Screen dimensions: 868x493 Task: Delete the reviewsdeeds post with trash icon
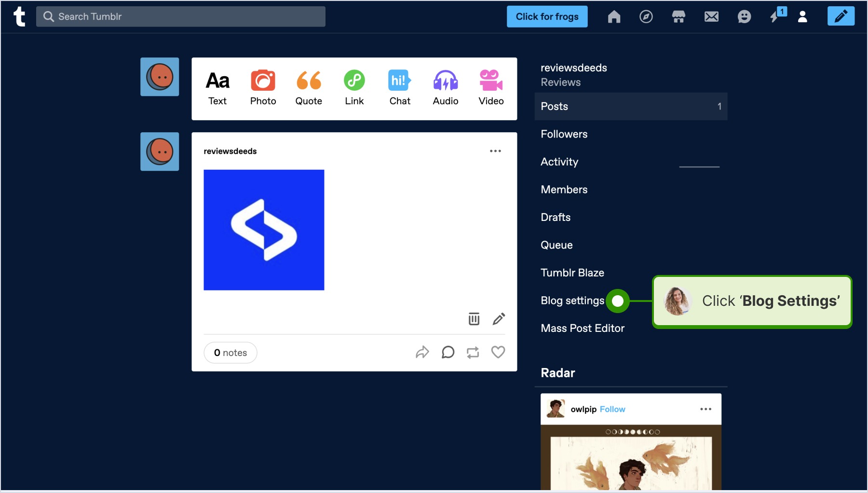(x=474, y=319)
